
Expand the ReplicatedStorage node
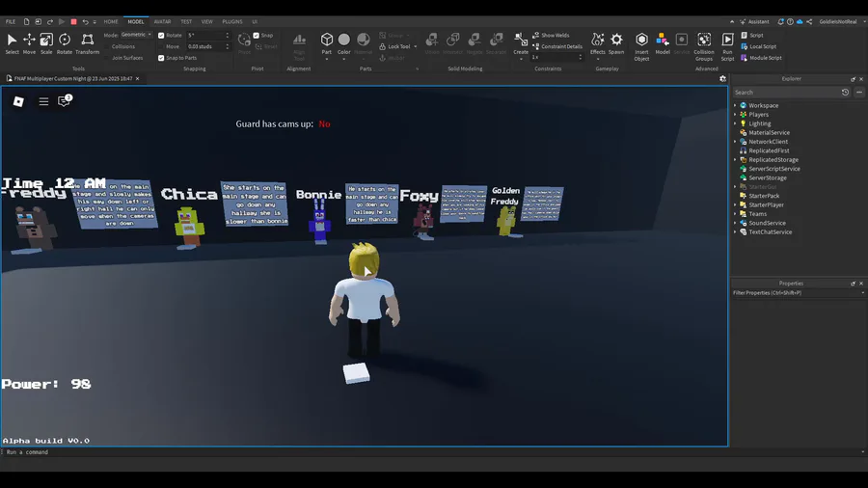pyautogui.click(x=735, y=159)
